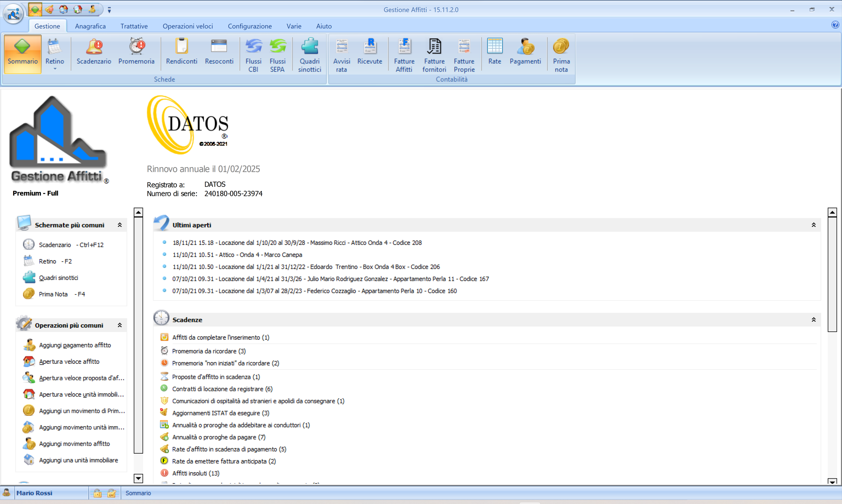Switch to the Trattative tab
The image size is (842, 504).
pos(134,26)
